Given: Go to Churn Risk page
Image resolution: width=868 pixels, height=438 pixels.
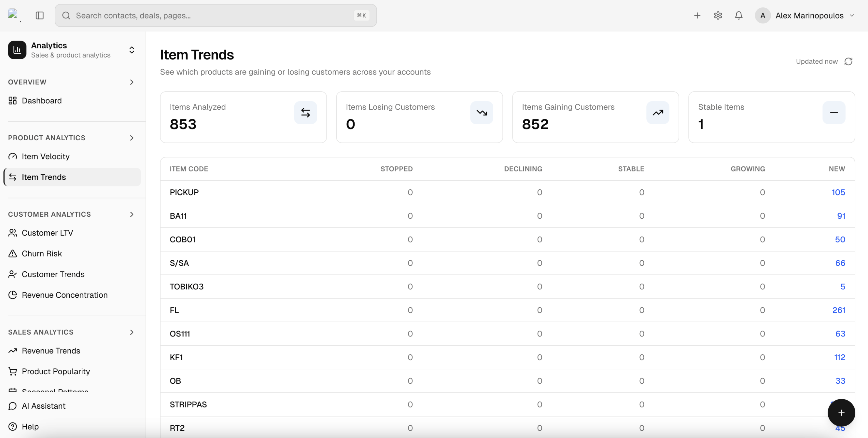Looking at the screenshot, I should (x=42, y=254).
